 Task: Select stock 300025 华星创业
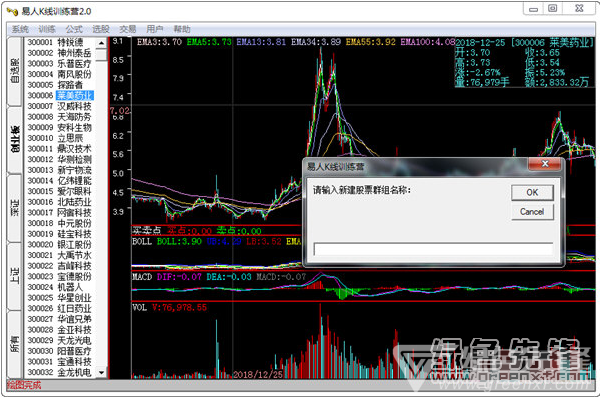click(59, 298)
